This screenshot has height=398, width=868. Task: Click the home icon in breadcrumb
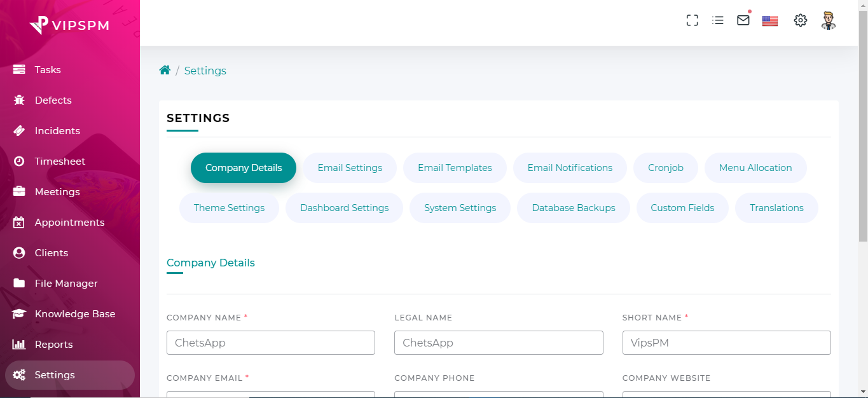coord(165,71)
